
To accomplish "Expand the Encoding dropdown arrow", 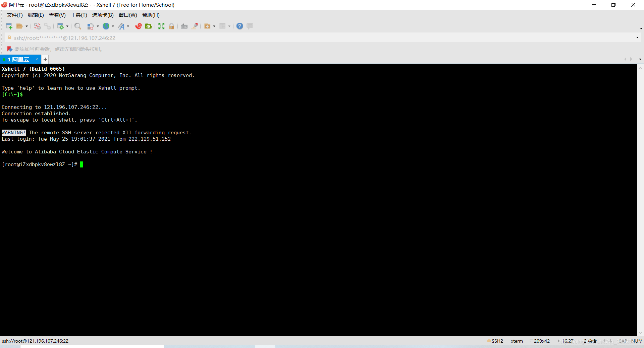I will 113,26.
